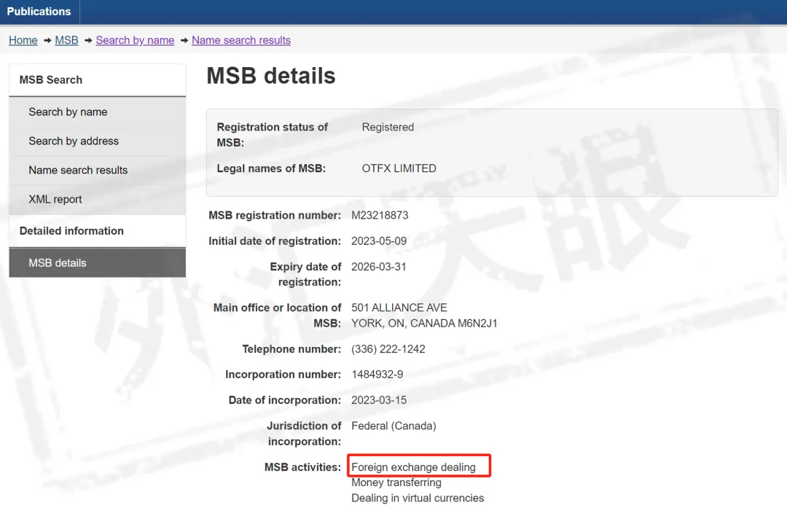This screenshot has width=787, height=532.
Task: Click Federal (Canada) jurisdiction value
Action: [393, 426]
